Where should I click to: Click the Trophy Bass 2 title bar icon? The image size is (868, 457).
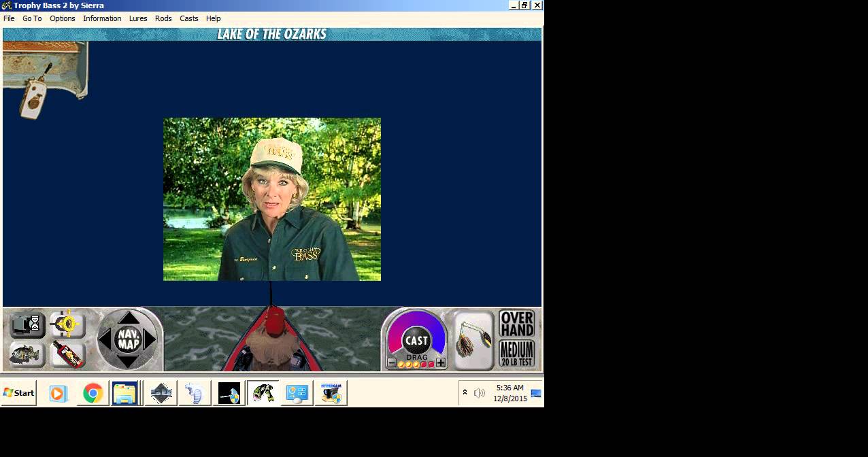tap(6, 5)
